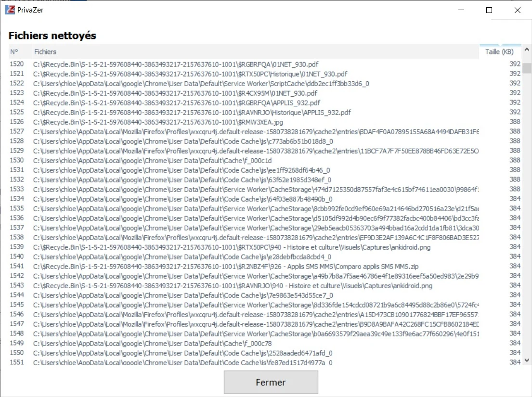Select row 1523 $R4CX95M\01NET_930.pdf

tap(265, 93)
